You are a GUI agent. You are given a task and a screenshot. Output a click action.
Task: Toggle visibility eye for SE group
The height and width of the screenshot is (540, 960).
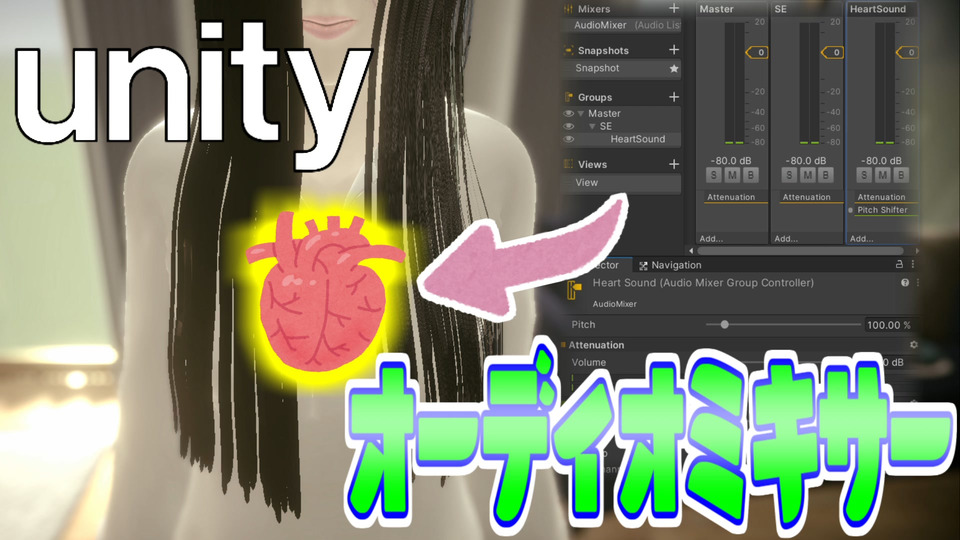(x=568, y=126)
